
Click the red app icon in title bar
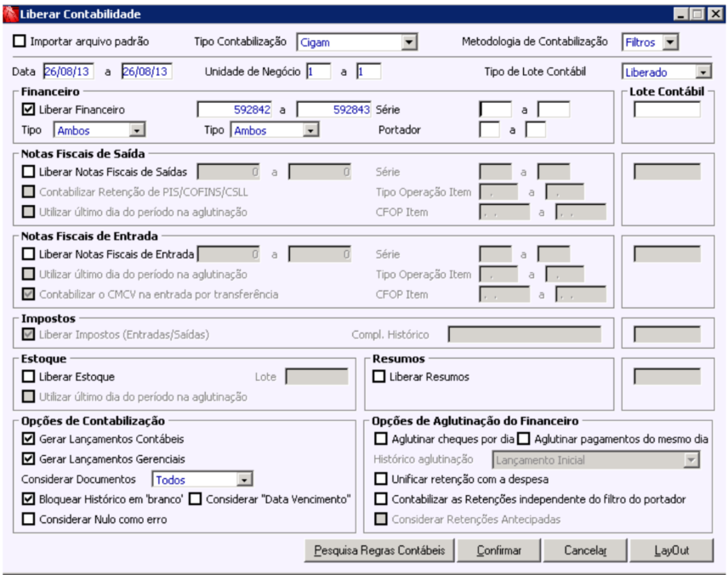coord(11,14)
